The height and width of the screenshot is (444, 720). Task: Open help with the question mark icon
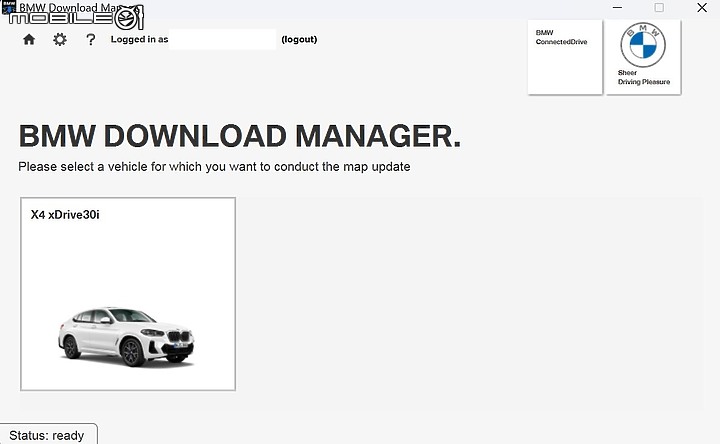coord(90,39)
